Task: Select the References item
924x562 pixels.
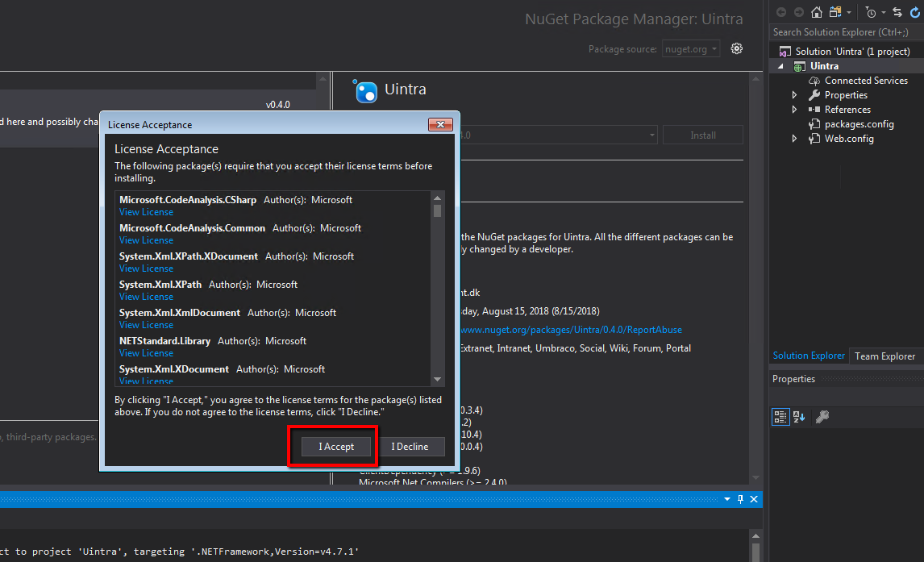Action: (847, 110)
